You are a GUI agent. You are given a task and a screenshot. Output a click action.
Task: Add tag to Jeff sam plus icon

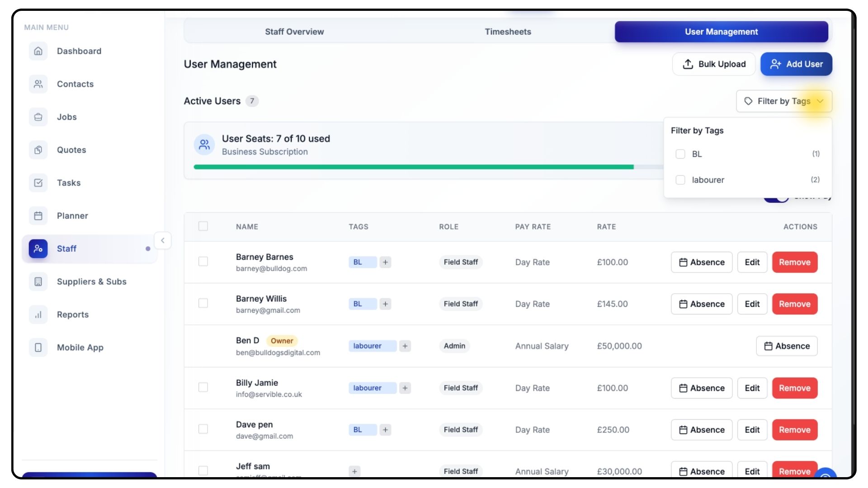click(355, 471)
